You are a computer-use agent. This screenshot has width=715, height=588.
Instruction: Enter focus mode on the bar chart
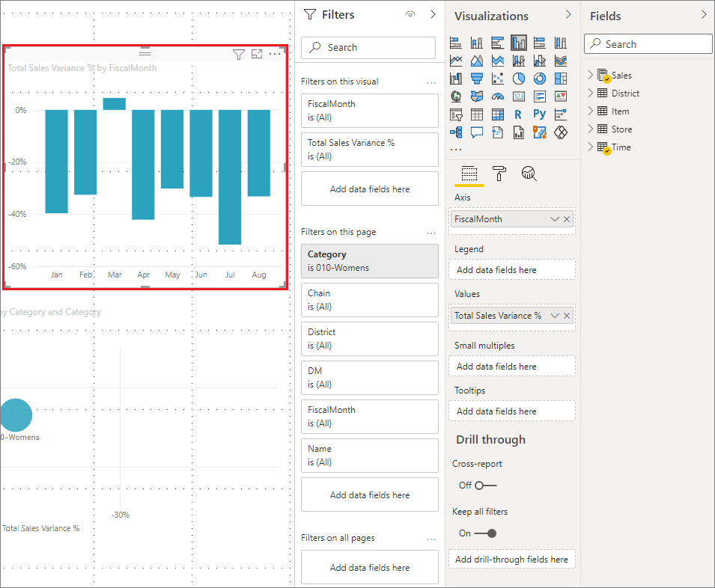(x=256, y=55)
